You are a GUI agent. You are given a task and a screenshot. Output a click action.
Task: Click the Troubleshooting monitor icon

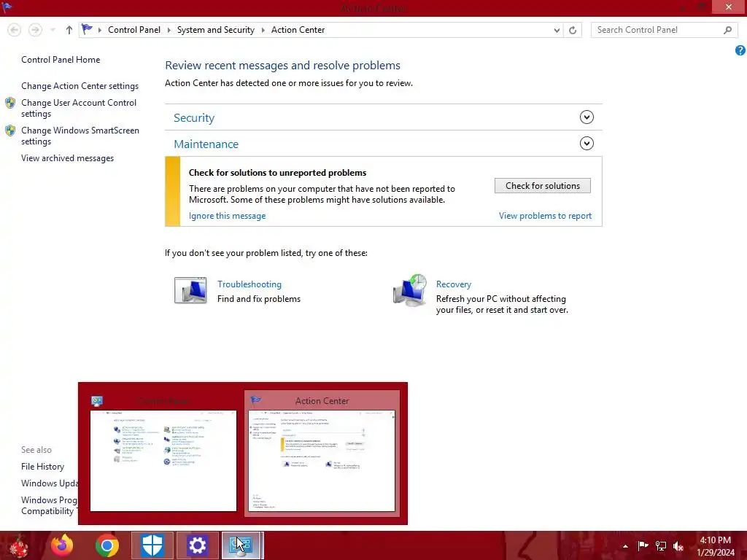tap(190, 290)
